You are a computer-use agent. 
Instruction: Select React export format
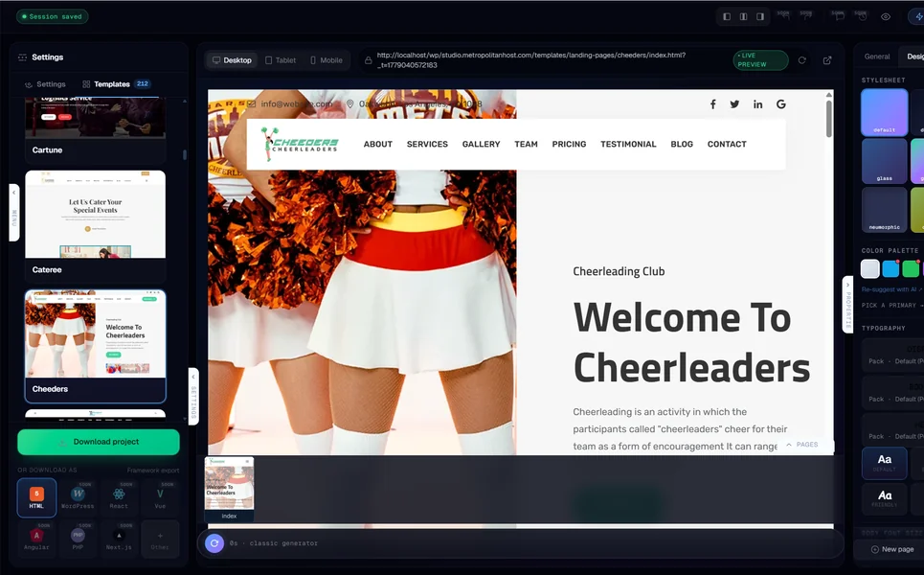click(119, 497)
